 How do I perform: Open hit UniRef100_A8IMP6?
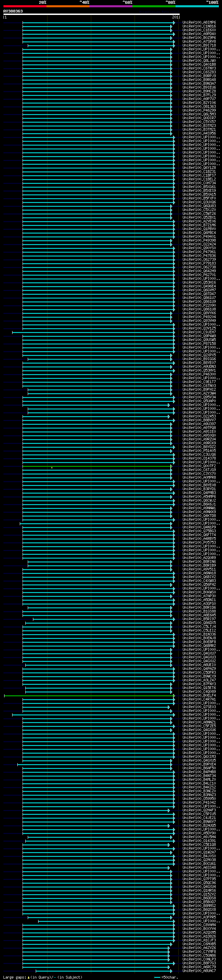[199, 23]
